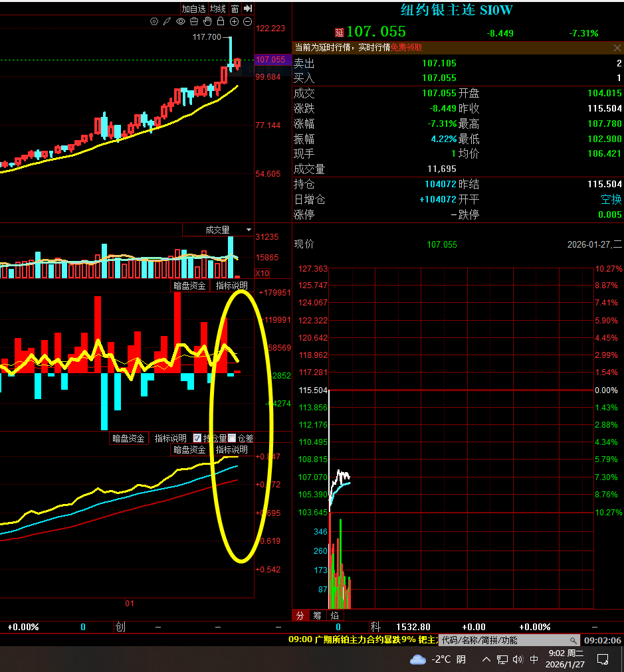624x672 pixels.
Task: Click the 最低 value 102.900
Action: [x=604, y=139]
